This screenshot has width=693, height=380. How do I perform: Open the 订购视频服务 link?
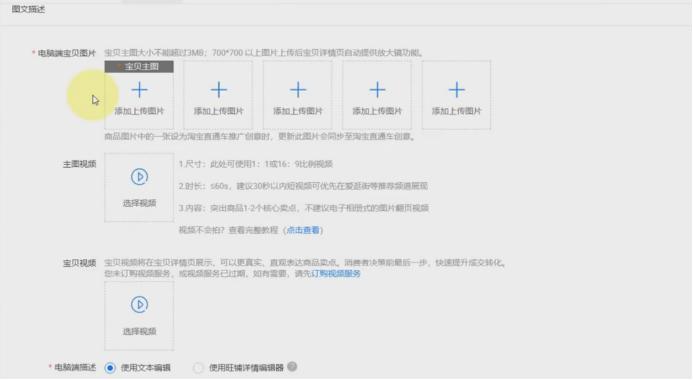coord(336,274)
